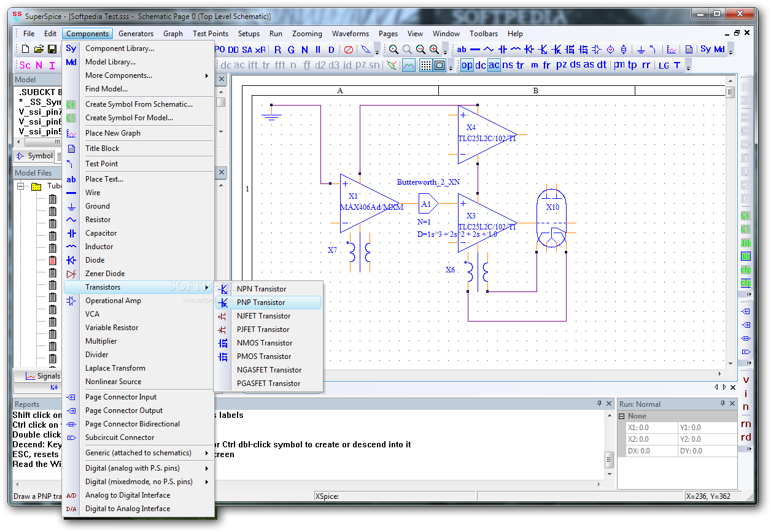Save the schematic with the floppy icon

click(52, 49)
